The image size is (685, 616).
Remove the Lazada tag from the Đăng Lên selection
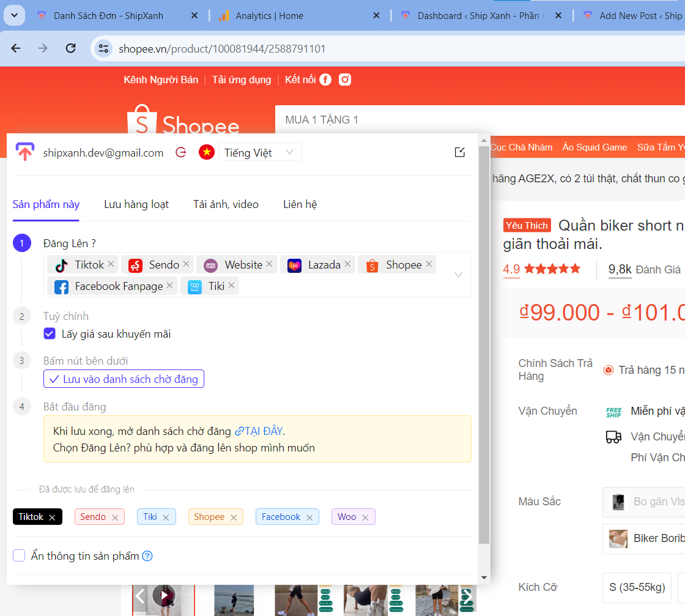[x=347, y=264]
